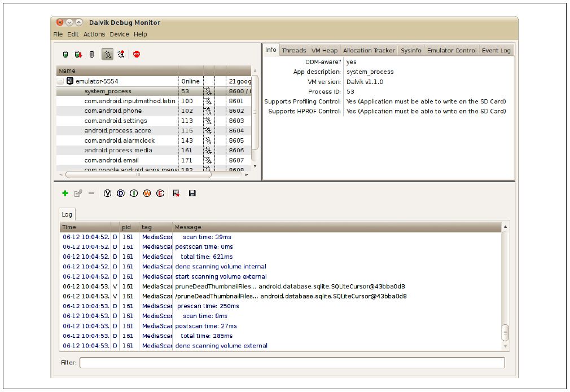Open the Emulator Control tab
570x392 pixels.
point(451,51)
